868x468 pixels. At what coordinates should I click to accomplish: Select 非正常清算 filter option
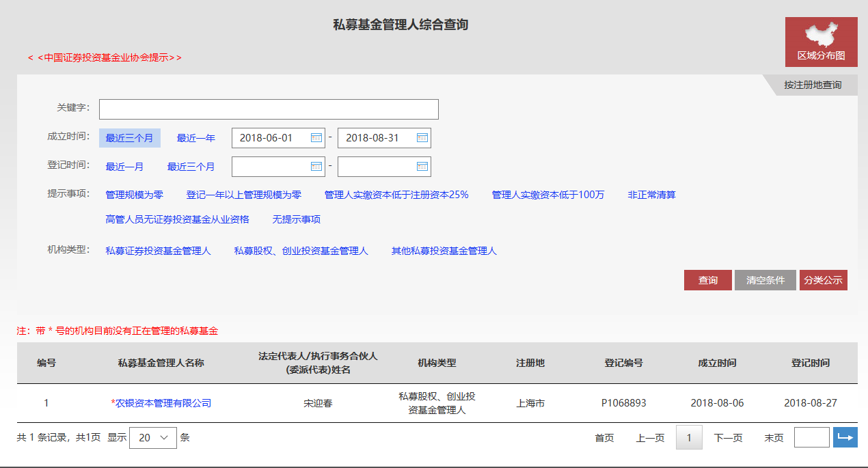coord(651,195)
